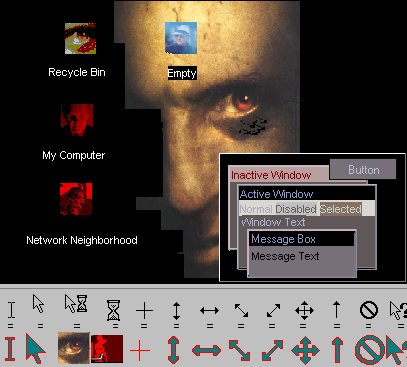Select black diagonal resize cursor pointing down-right
This screenshot has height=367, width=407.
pos(241,310)
